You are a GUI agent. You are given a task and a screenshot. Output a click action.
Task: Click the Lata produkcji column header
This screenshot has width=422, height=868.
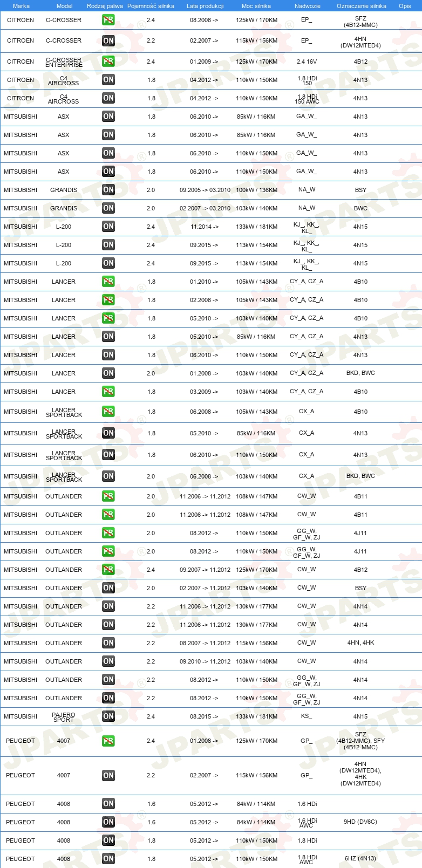[205, 6]
